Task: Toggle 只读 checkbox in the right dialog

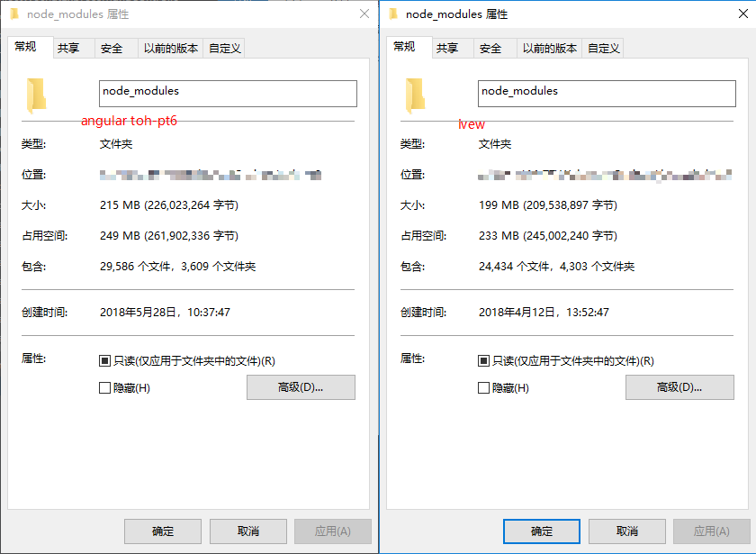Action: (x=483, y=361)
